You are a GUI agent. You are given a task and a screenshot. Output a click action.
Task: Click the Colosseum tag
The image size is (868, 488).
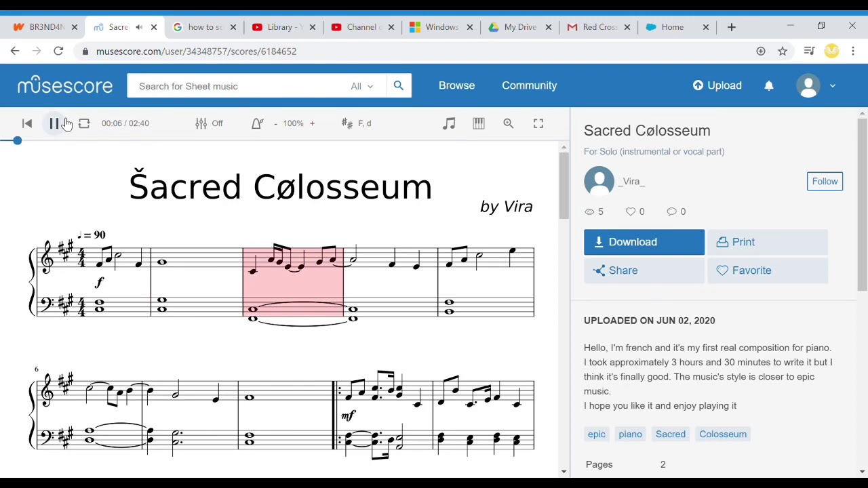click(x=723, y=434)
